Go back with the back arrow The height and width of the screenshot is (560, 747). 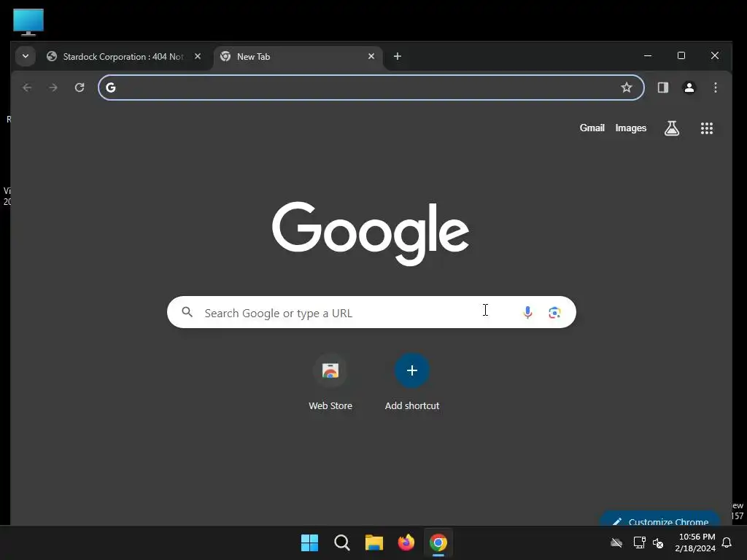pyautogui.click(x=27, y=87)
